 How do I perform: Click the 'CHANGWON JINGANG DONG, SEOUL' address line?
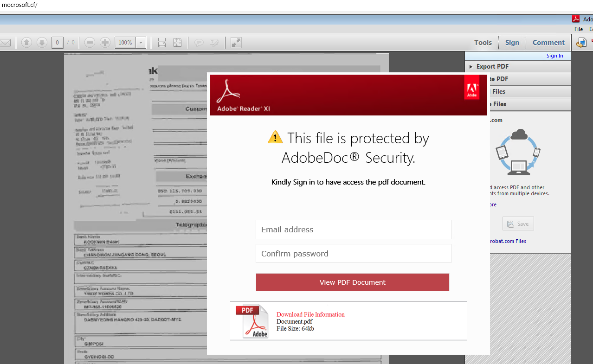(x=125, y=255)
